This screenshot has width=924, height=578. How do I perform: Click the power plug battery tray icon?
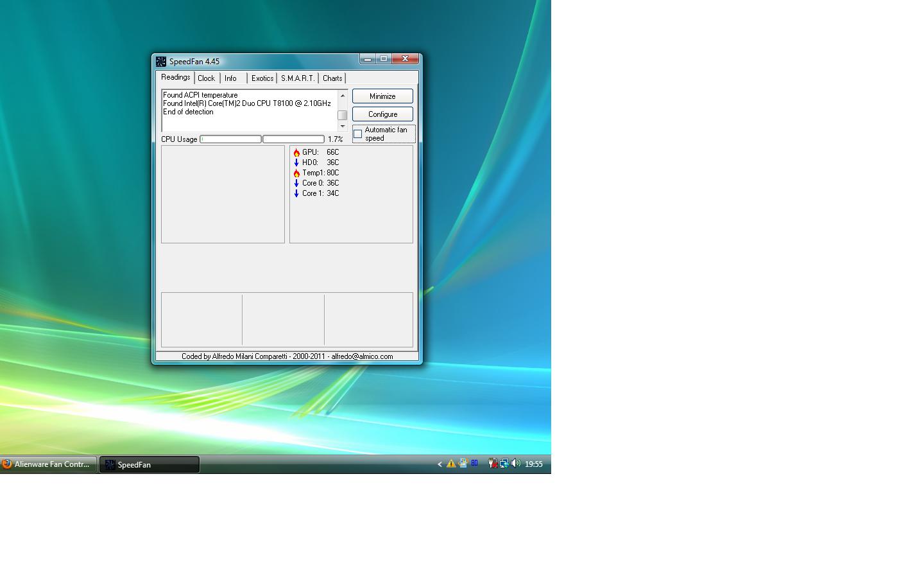pos(492,463)
